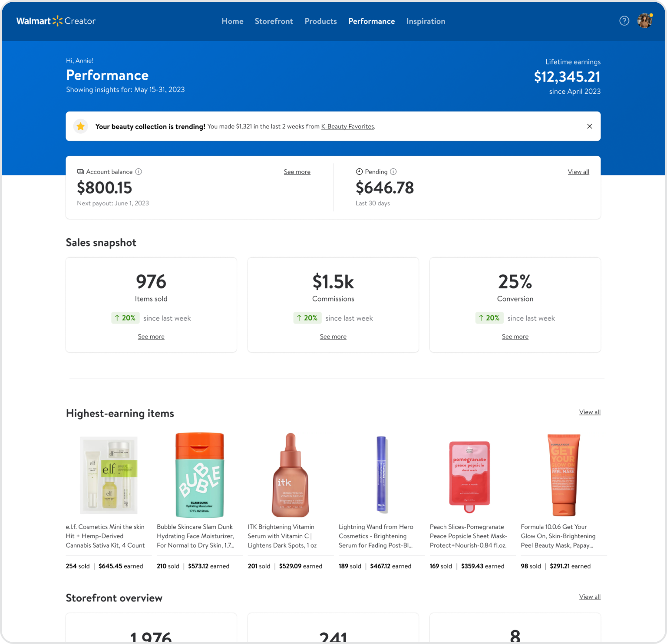Click the $645.45 earned text
Screen dimensions: 667x644
[121, 566]
